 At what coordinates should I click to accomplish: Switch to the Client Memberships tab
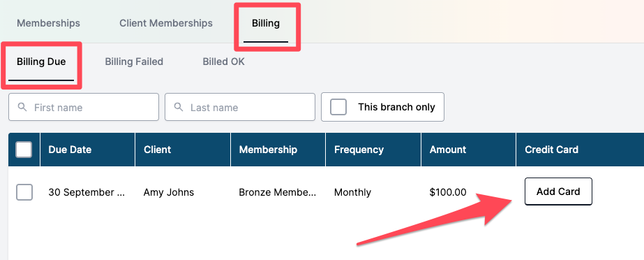(166, 23)
